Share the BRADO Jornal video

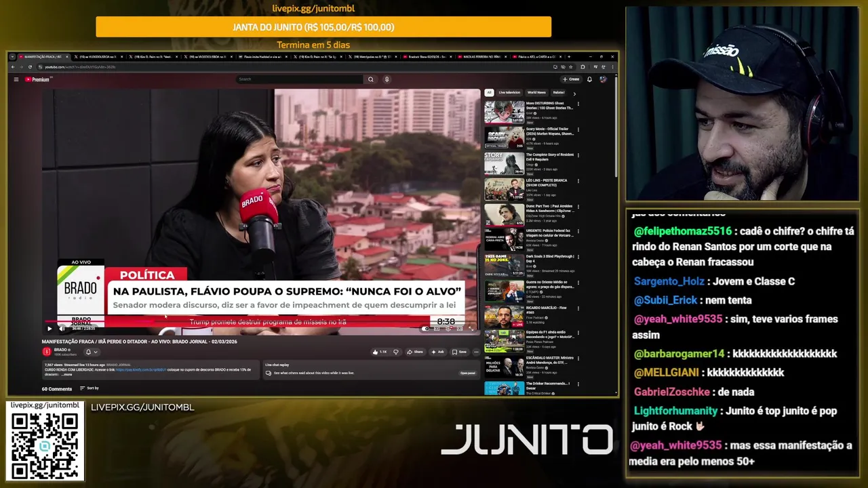415,352
